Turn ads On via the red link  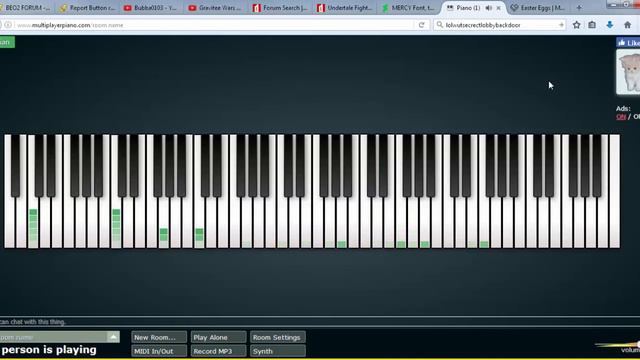pos(621,117)
